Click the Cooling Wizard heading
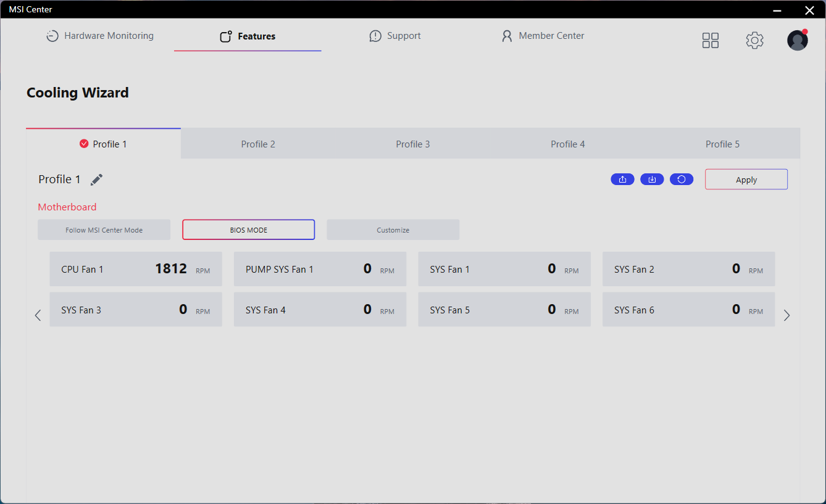 click(x=78, y=93)
